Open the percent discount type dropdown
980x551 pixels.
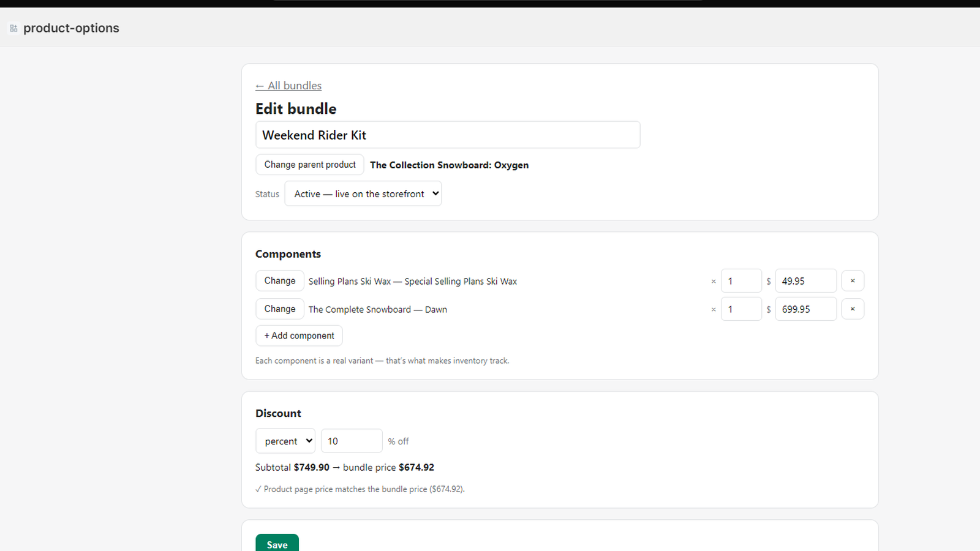point(285,441)
